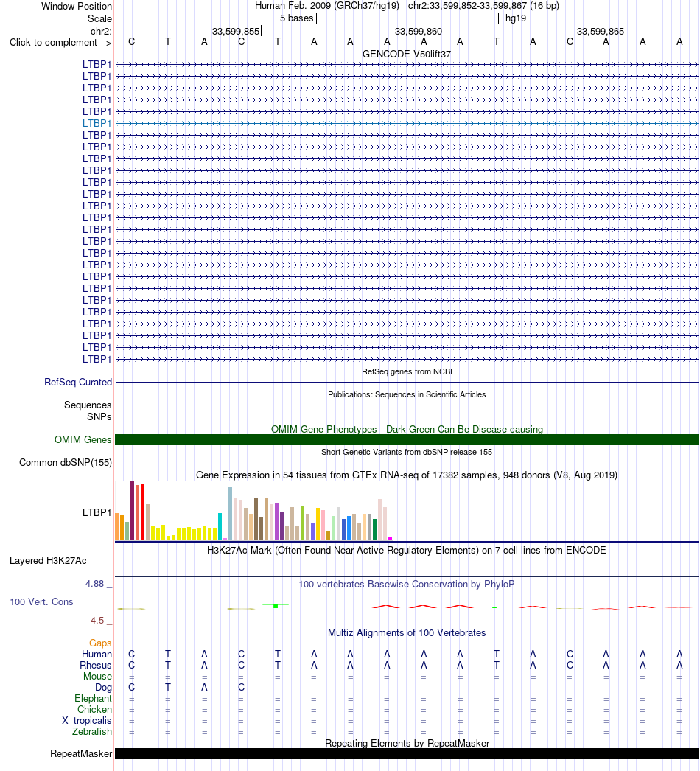700x771 pixels.
Task: Click the Mouse alignment row label
Action: click(x=97, y=676)
